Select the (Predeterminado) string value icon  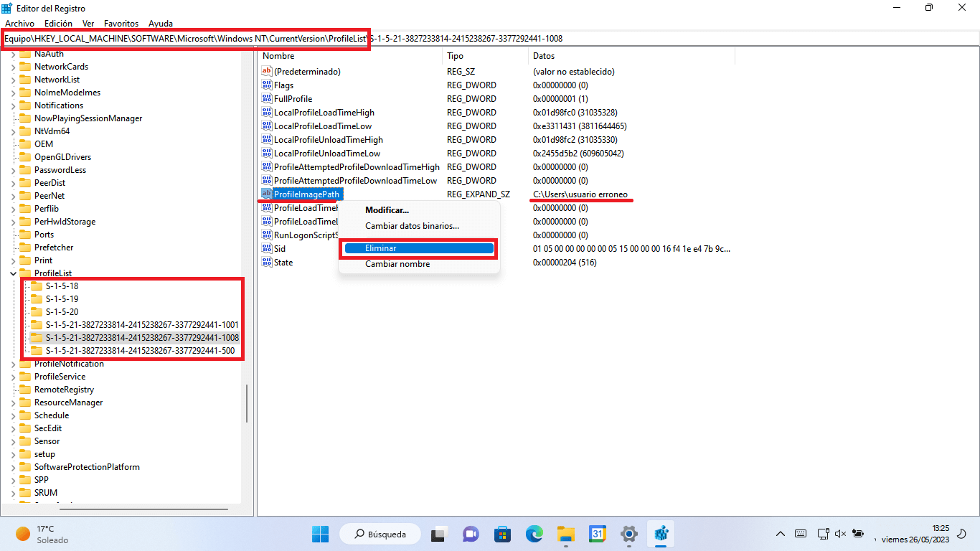[267, 72]
